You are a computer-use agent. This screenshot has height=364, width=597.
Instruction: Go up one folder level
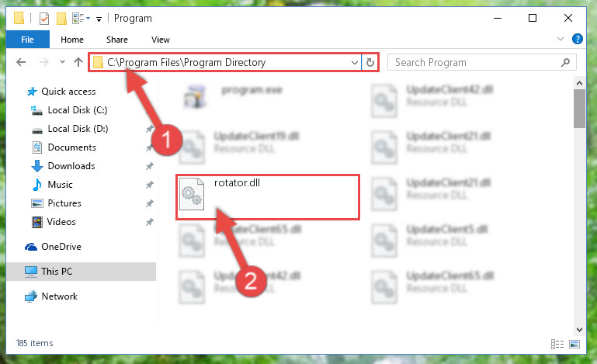pyautogui.click(x=78, y=62)
